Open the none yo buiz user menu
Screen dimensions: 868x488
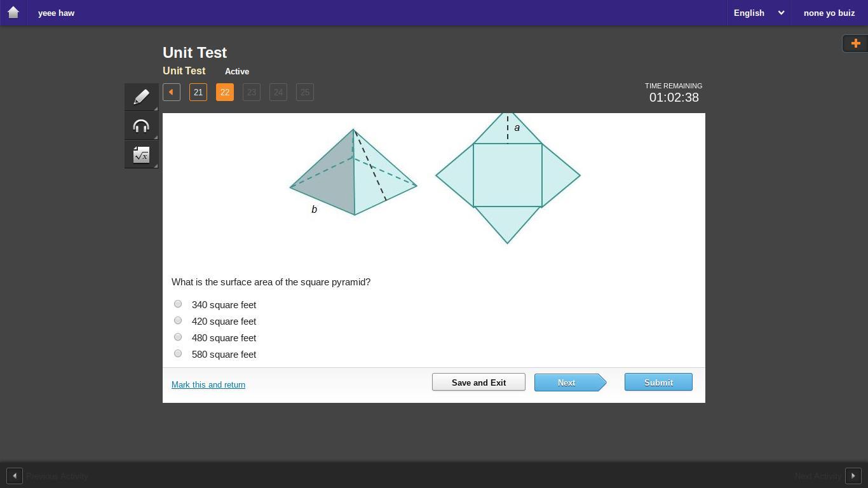(x=829, y=13)
